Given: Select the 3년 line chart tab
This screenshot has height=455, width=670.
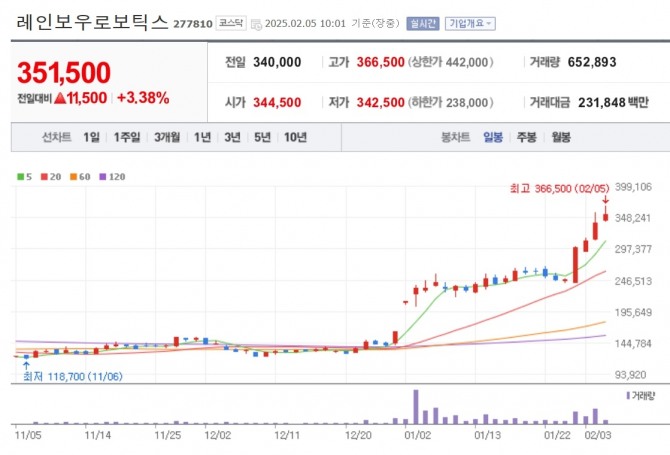Looking at the screenshot, I should pos(232,137).
